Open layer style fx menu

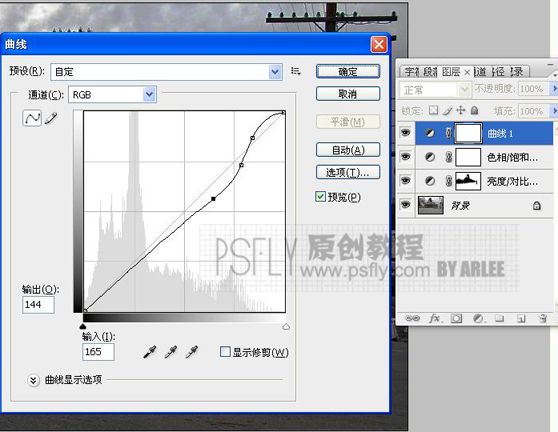point(435,318)
